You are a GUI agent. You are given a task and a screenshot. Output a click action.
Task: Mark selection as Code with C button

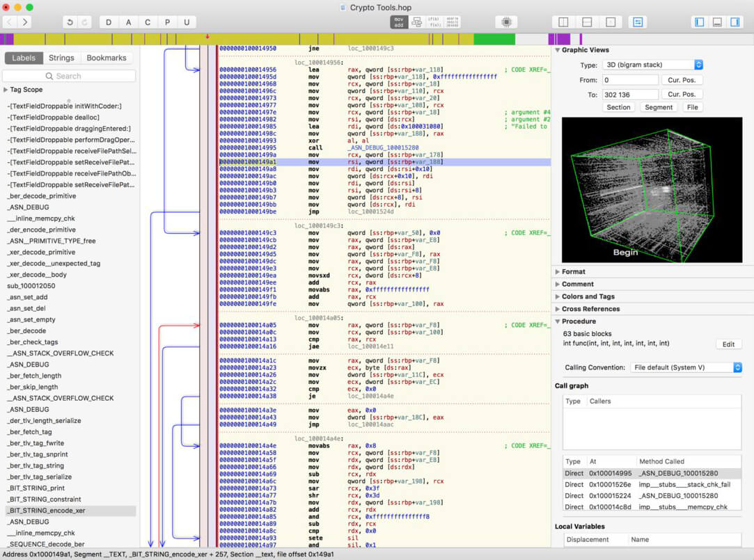[148, 22]
